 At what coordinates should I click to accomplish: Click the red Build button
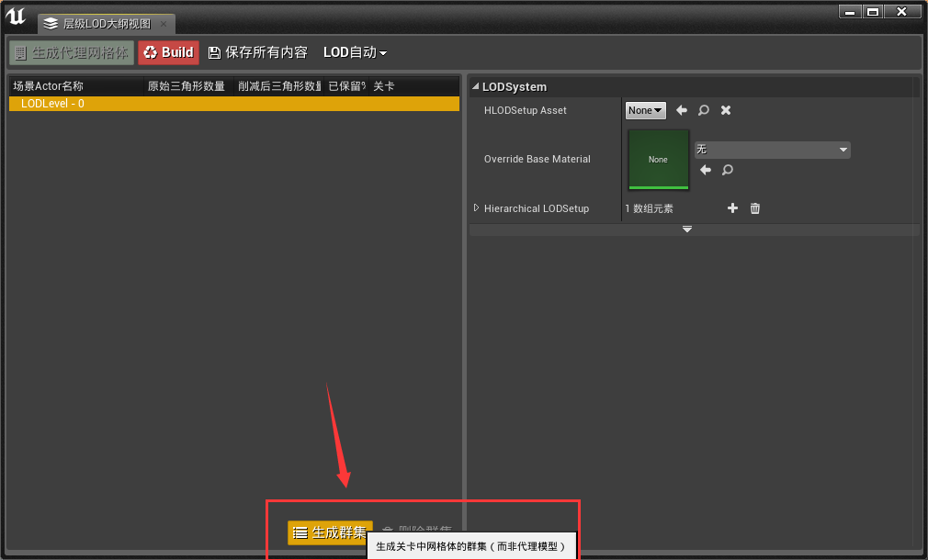169,52
